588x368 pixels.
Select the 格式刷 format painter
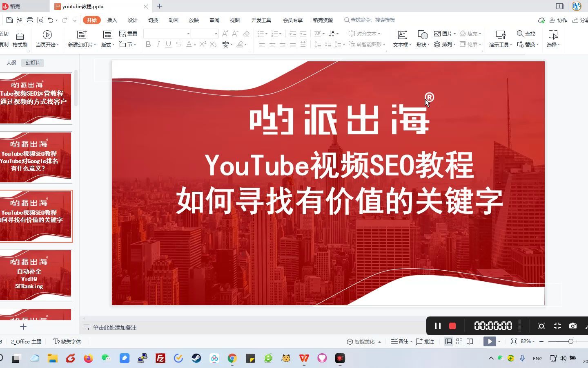19,39
